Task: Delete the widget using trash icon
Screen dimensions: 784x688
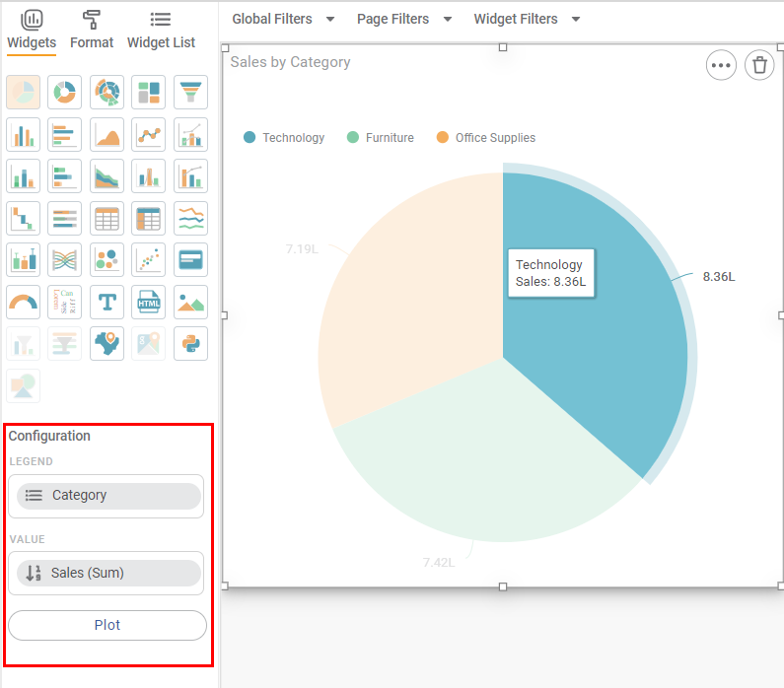Action: 758,65
